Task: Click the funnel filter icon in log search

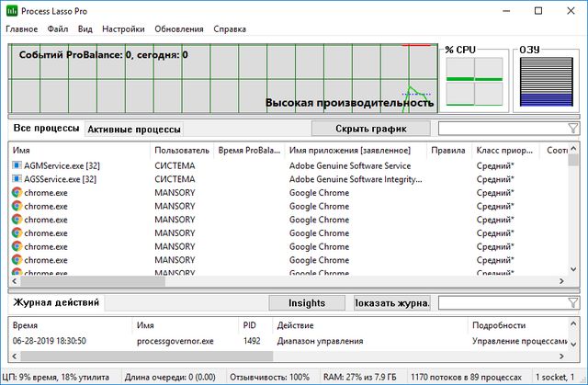Action: [573, 302]
